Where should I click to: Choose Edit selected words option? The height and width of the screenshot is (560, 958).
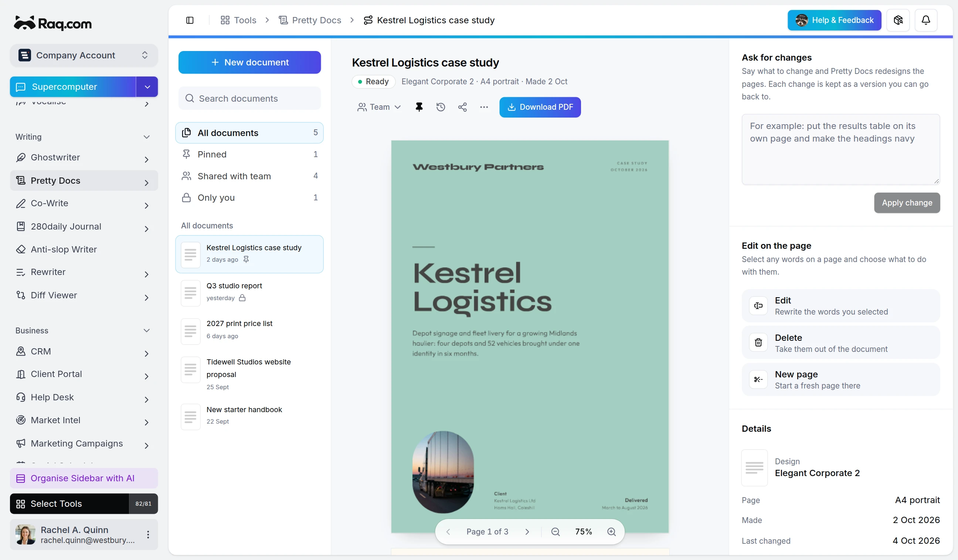click(x=840, y=306)
